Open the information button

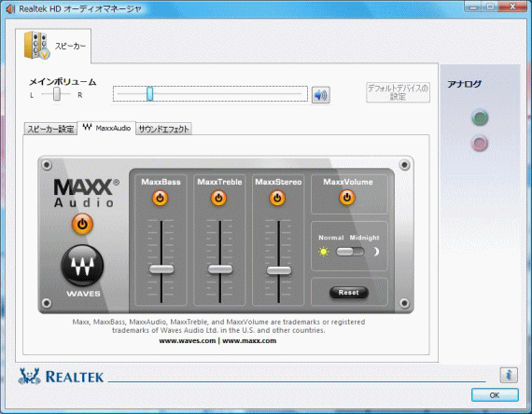tap(509, 375)
